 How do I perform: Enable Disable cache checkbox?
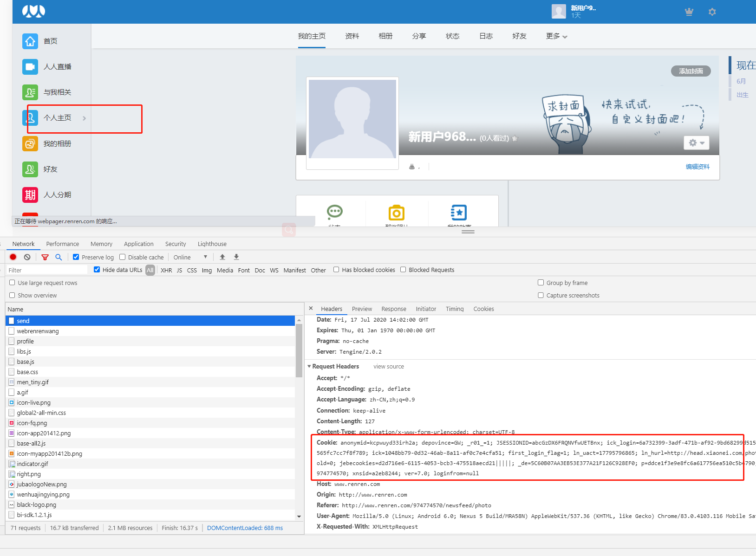click(123, 257)
